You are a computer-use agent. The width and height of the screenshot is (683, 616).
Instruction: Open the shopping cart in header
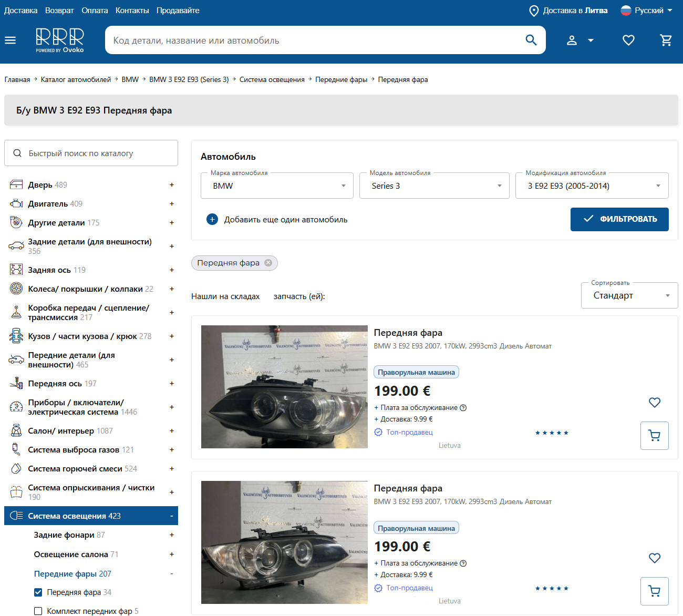[666, 40]
